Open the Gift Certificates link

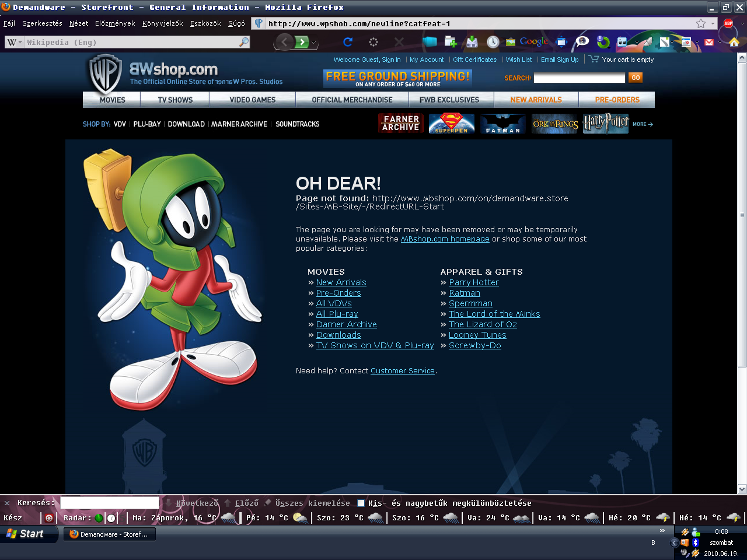point(475,60)
